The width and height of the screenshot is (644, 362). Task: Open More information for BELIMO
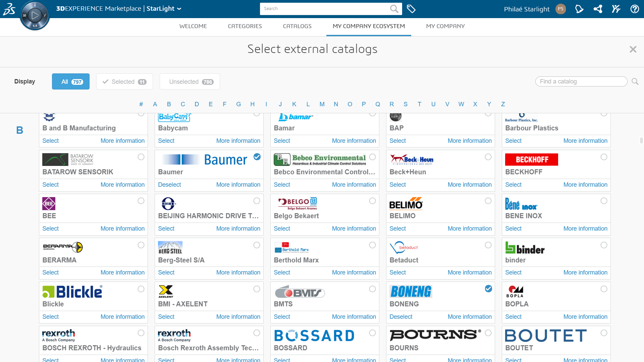coord(469,229)
